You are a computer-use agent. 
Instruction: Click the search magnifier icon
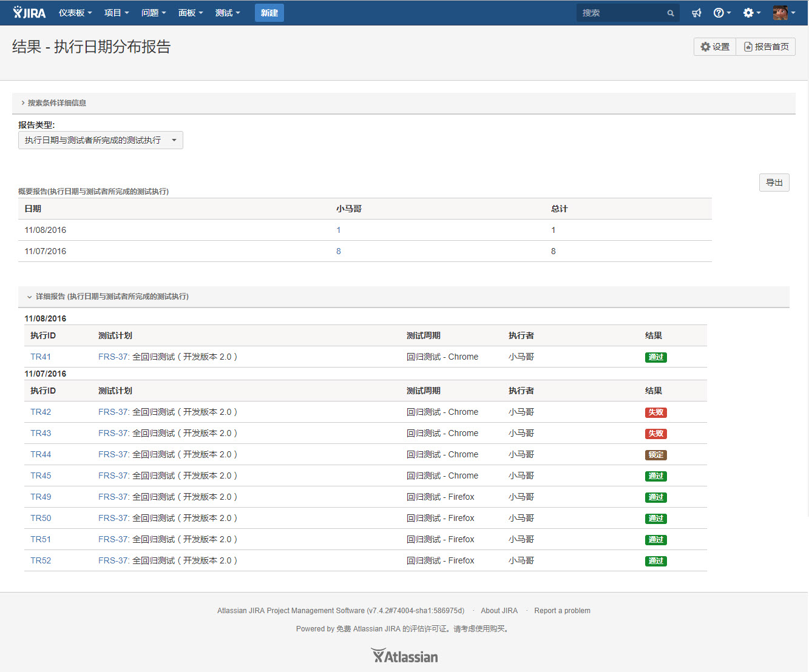(x=671, y=13)
